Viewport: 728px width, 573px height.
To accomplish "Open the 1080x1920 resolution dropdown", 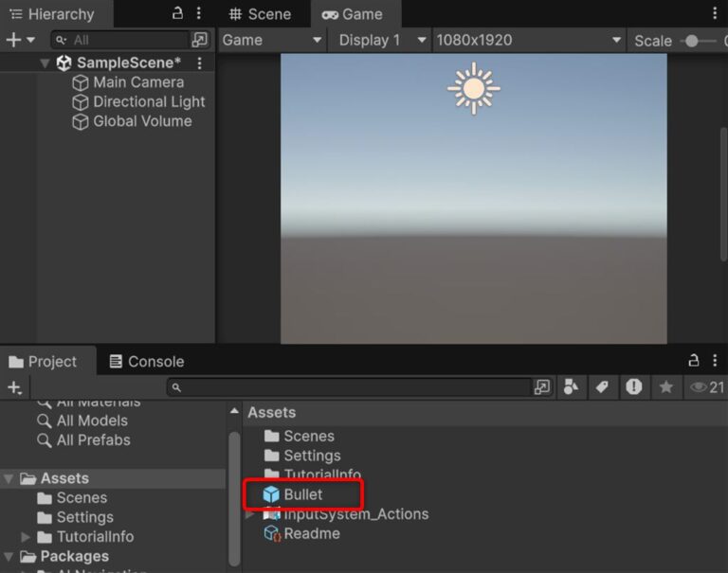I will pos(528,40).
